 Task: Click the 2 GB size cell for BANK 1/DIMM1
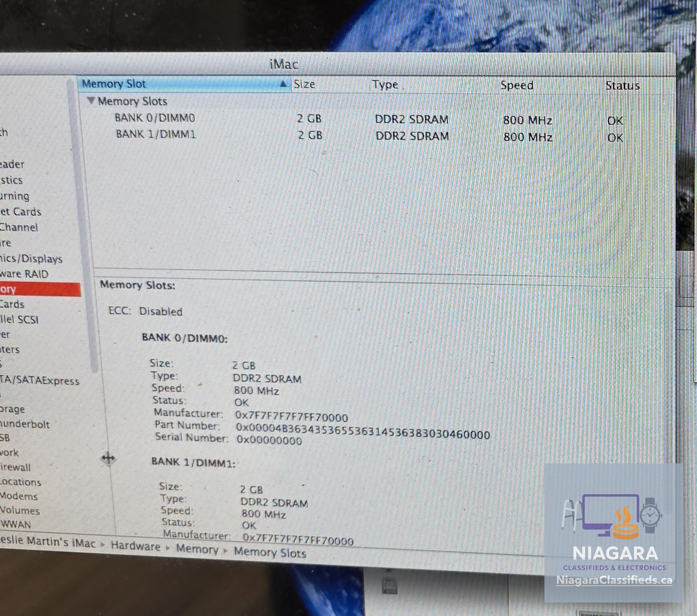310,135
